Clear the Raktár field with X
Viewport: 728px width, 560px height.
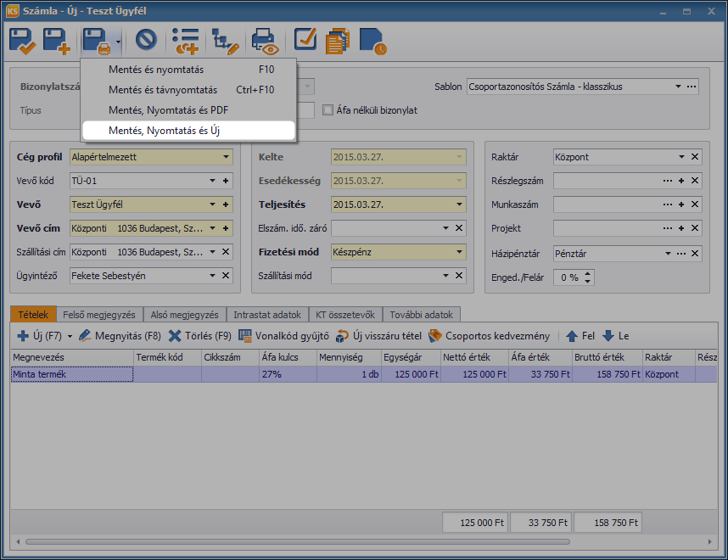pos(695,157)
